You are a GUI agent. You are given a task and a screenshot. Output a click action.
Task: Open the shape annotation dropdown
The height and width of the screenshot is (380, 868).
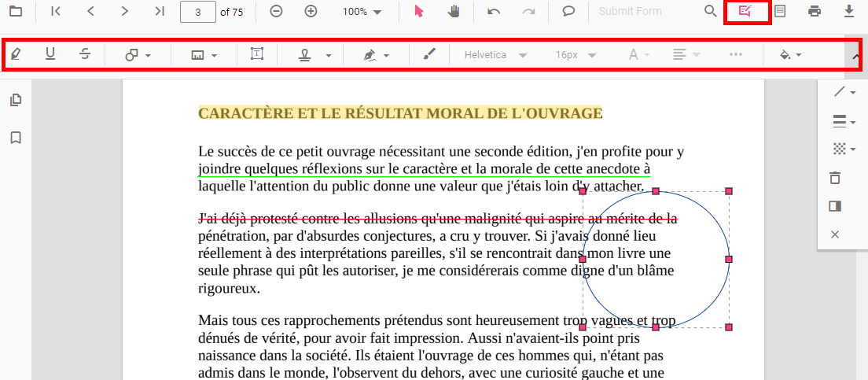138,55
